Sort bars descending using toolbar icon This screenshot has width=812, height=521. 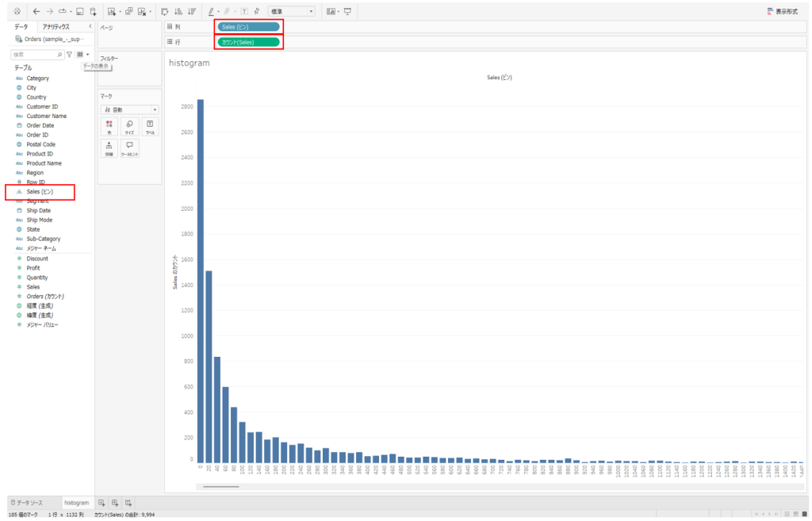[x=190, y=11]
